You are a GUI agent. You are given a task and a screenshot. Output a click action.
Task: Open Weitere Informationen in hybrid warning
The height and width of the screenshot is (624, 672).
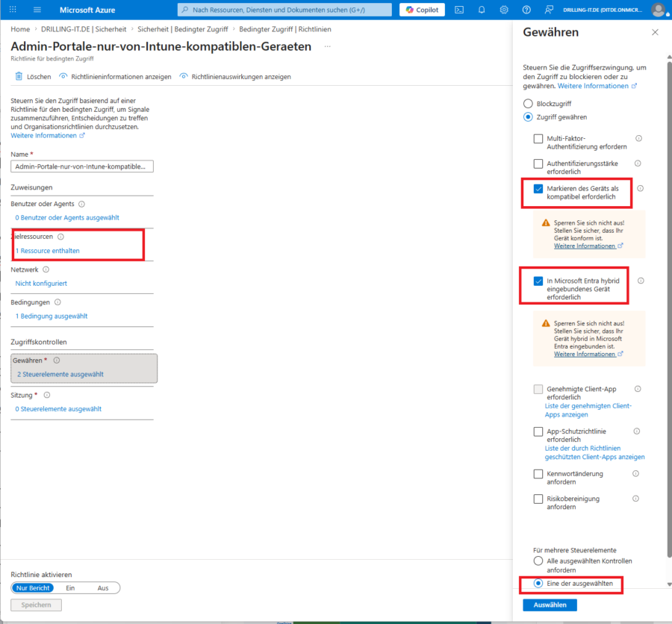[x=588, y=354]
